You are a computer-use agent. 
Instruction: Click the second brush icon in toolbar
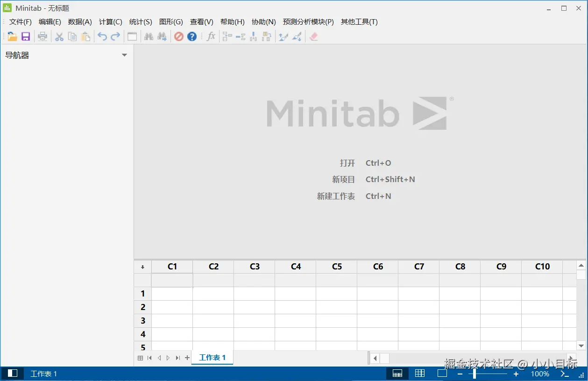pyautogui.click(x=297, y=36)
